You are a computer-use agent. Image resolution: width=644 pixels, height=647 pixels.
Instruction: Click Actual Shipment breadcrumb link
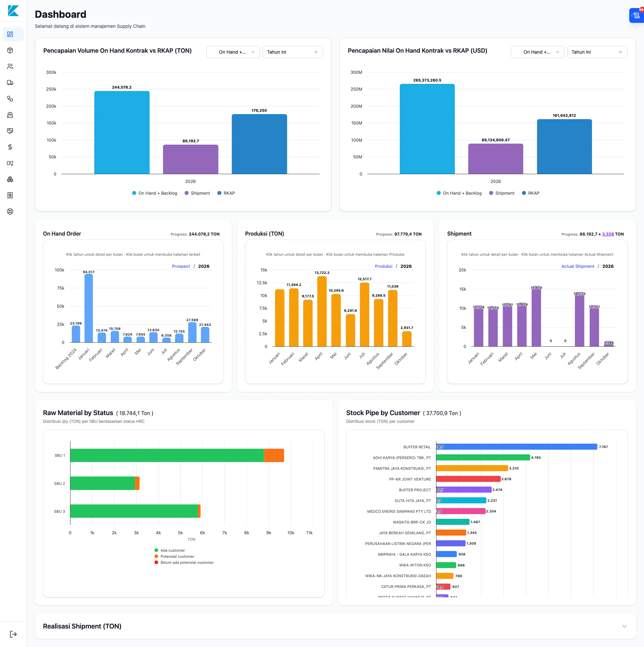[578, 266]
